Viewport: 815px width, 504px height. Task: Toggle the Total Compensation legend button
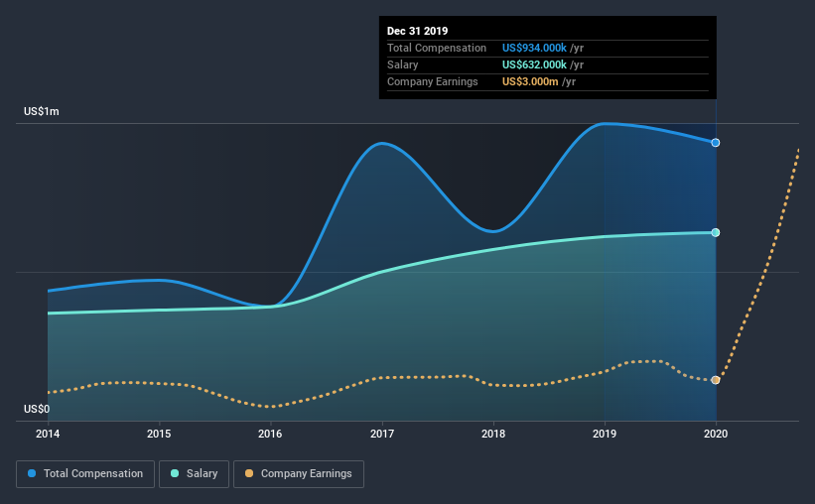pyautogui.click(x=85, y=474)
